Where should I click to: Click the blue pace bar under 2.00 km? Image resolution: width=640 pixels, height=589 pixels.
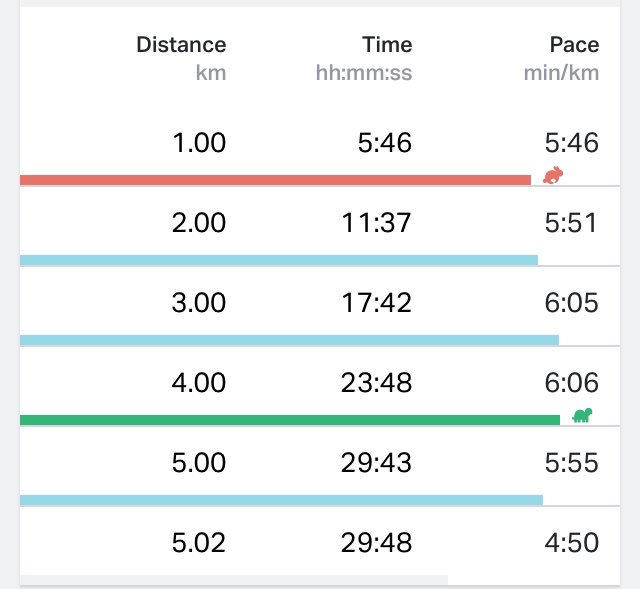pyautogui.click(x=279, y=260)
